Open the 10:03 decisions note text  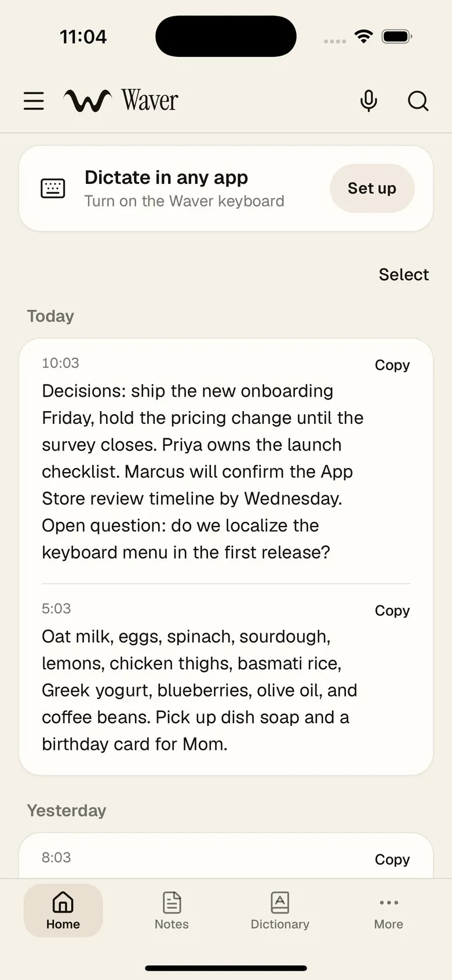coord(202,471)
